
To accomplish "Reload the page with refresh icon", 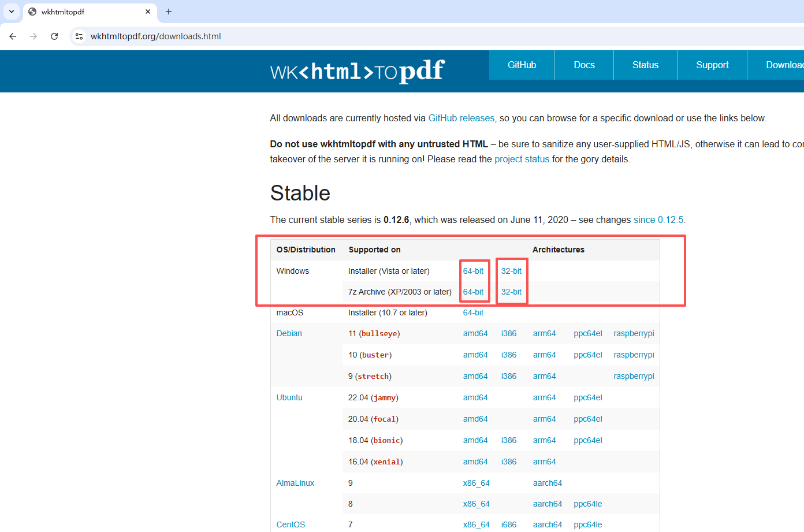I will tap(54, 36).
